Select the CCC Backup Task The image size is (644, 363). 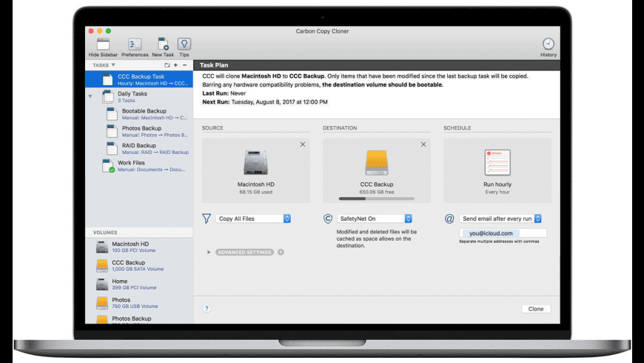tap(139, 79)
